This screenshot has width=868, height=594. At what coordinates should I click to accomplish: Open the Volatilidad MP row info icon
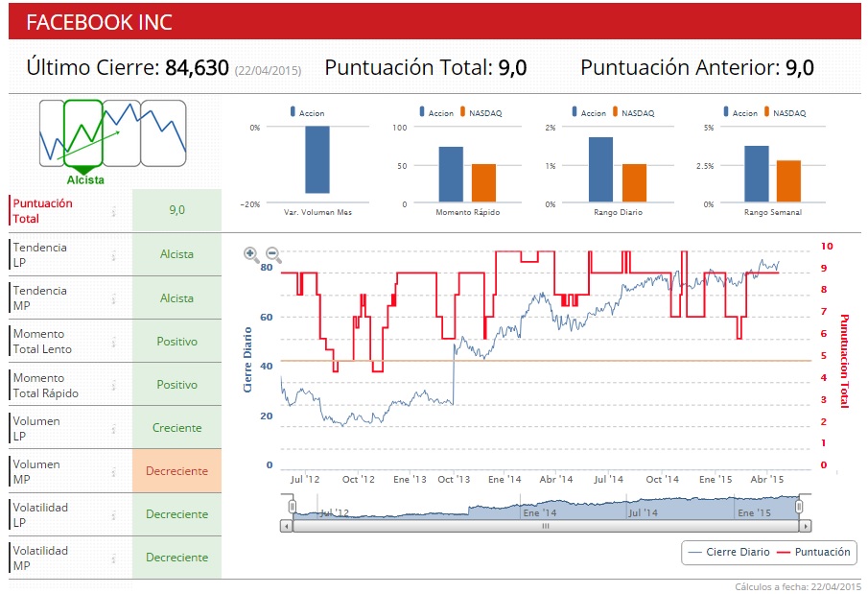[x=114, y=558]
